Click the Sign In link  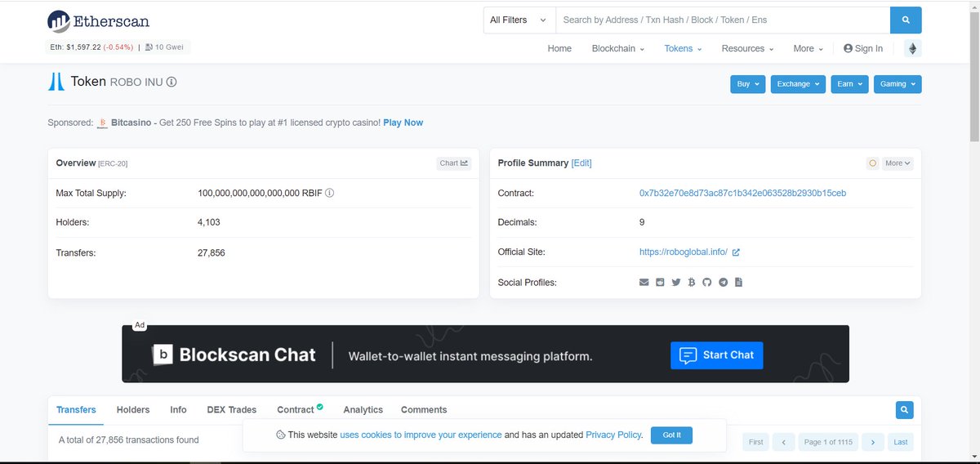click(868, 48)
